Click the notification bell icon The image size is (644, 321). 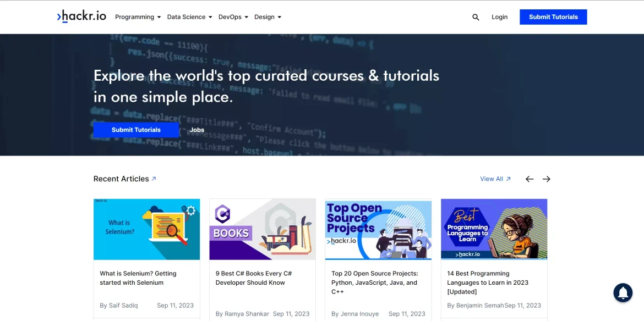tap(623, 292)
